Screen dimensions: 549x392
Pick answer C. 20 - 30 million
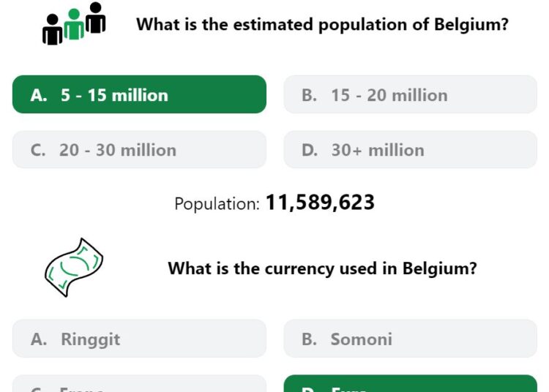(x=139, y=150)
